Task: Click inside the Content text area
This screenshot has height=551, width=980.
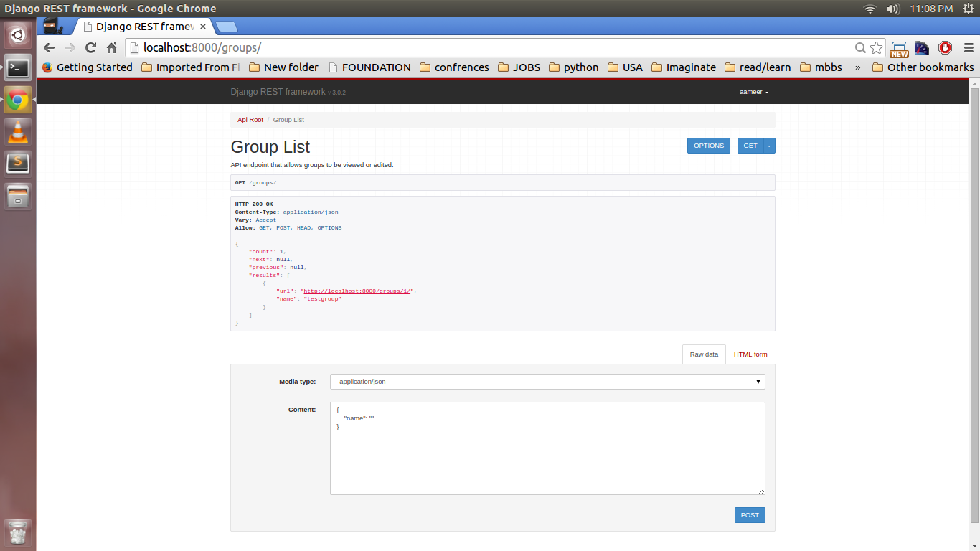Action: 547,448
